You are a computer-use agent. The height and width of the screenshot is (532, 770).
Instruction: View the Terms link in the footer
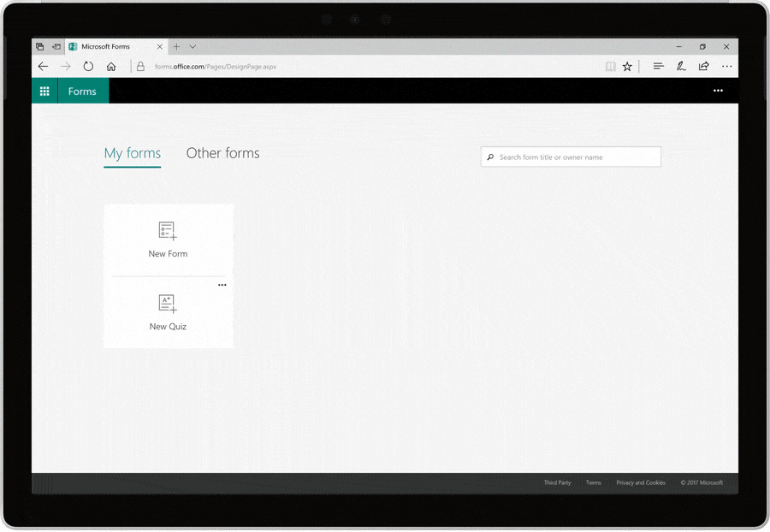[x=593, y=482]
